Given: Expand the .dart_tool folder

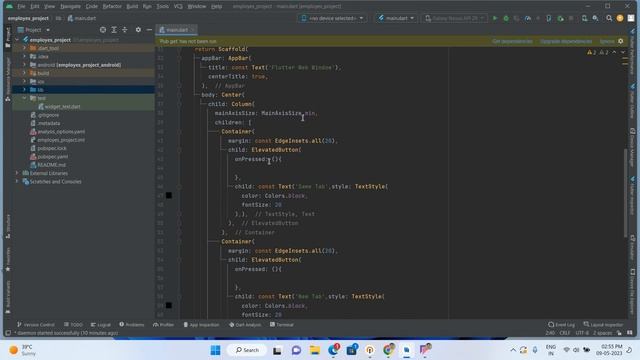Looking at the screenshot, I should [x=24, y=48].
